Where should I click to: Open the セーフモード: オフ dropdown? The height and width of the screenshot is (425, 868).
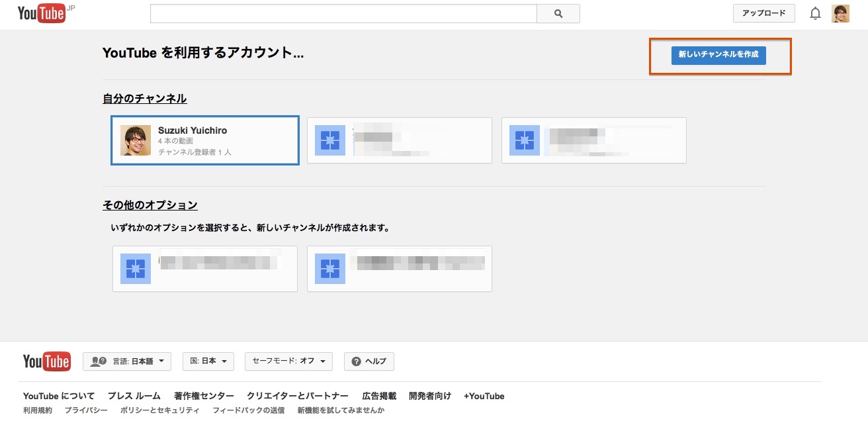coord(288,361)
